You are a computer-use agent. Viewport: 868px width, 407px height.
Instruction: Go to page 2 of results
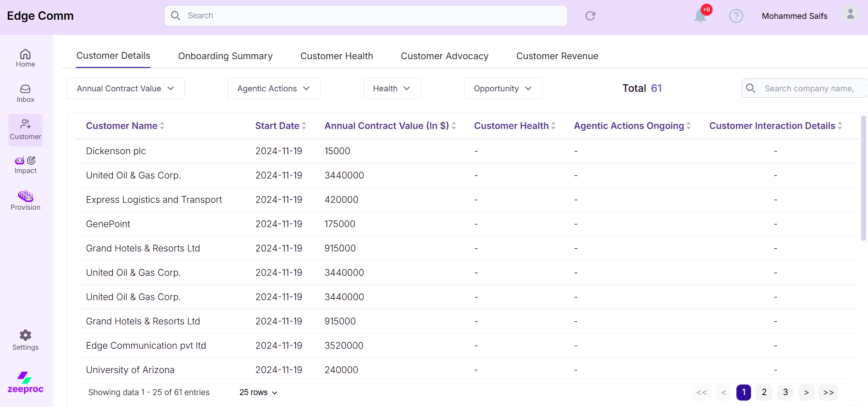[x=764, y=392]
